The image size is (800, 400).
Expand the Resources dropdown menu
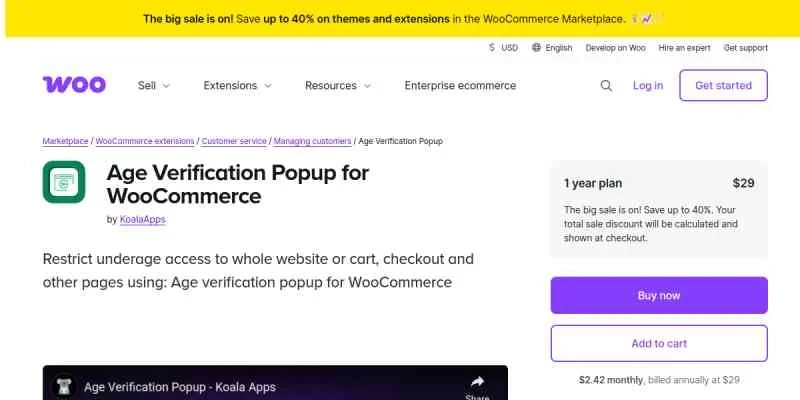click(338, 86)
